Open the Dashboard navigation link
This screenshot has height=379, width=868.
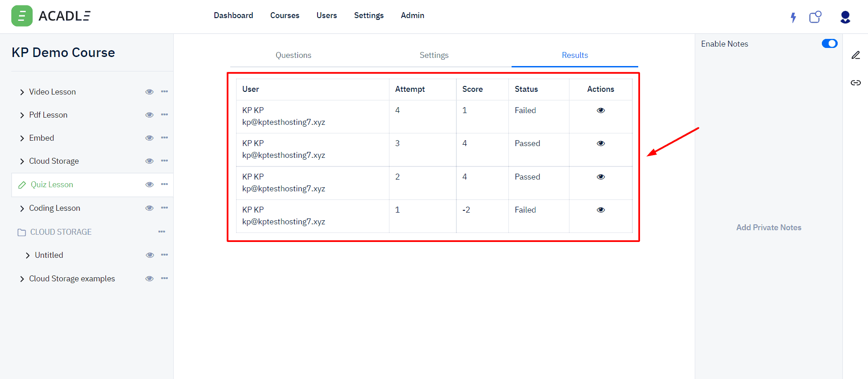click(233, 15)
